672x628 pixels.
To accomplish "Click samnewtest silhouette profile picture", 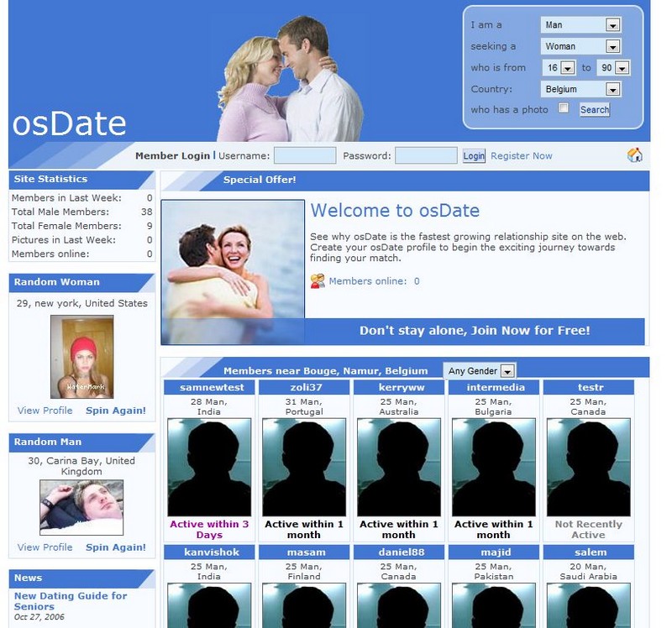I will coord(209,468).
